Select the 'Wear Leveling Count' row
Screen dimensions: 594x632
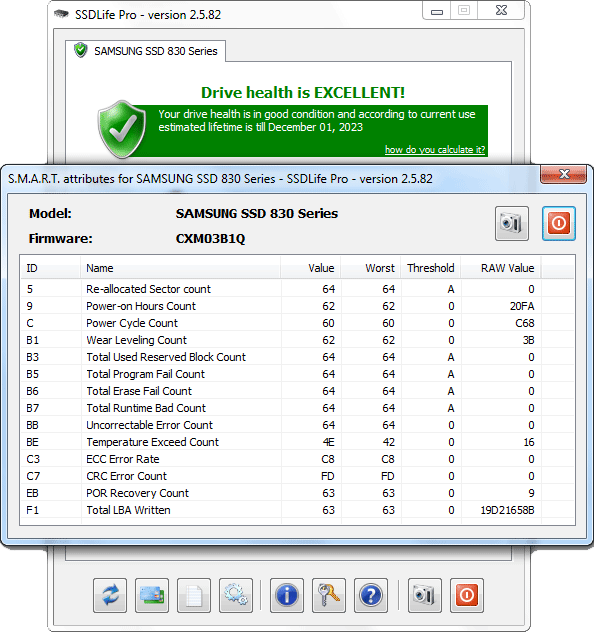tap(297, 340)
